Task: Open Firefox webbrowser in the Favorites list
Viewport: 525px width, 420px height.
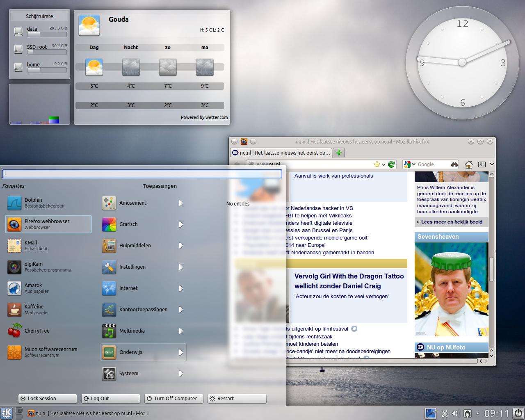Action: (48, 224)
